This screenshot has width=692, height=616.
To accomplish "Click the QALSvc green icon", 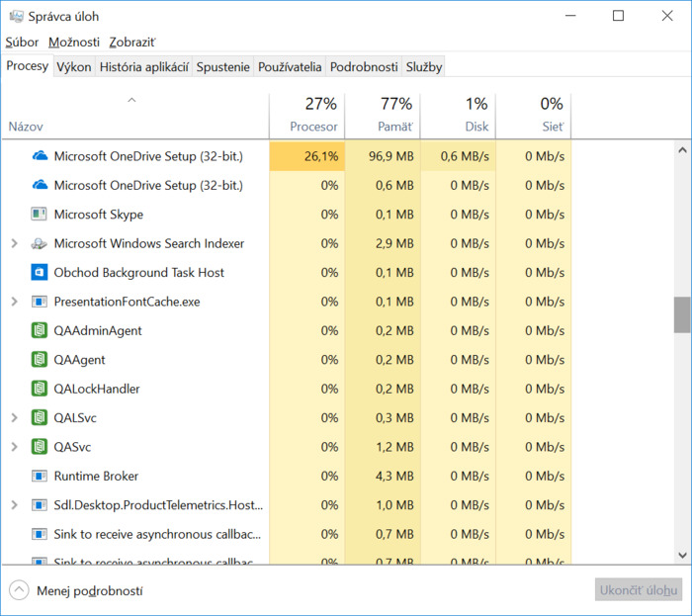I will 39,417.
